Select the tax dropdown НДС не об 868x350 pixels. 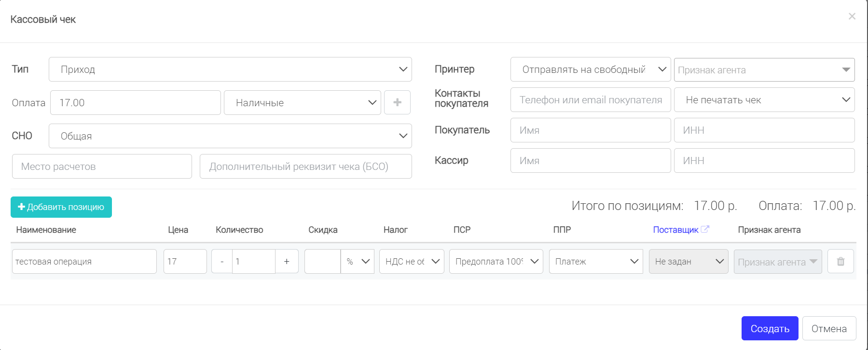point(412,261)
